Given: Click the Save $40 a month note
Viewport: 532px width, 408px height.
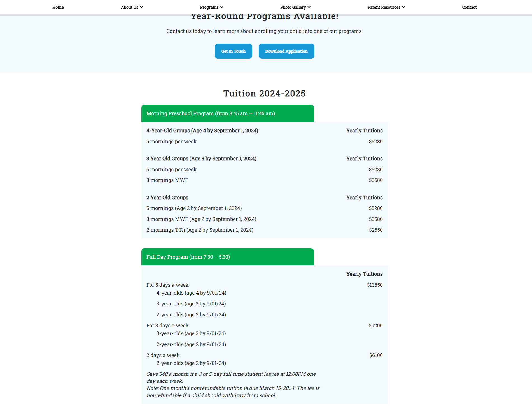Looking at the screenshot, I should (x=231, y=377).
